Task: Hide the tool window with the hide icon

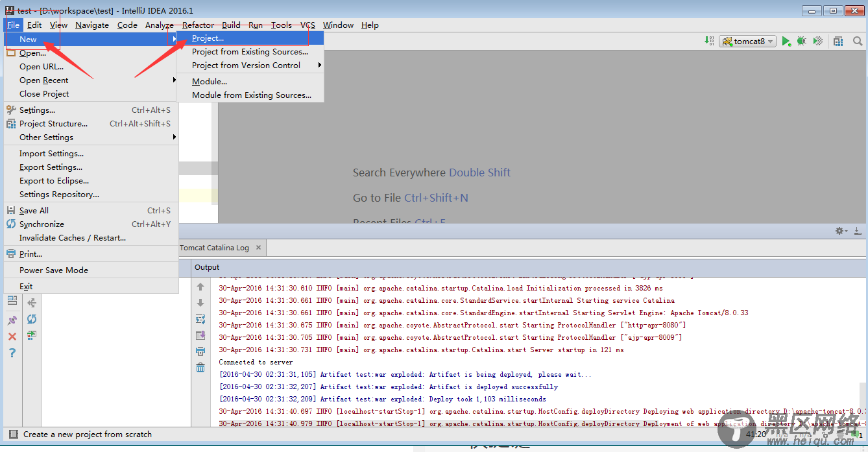Action: [858, 231]
